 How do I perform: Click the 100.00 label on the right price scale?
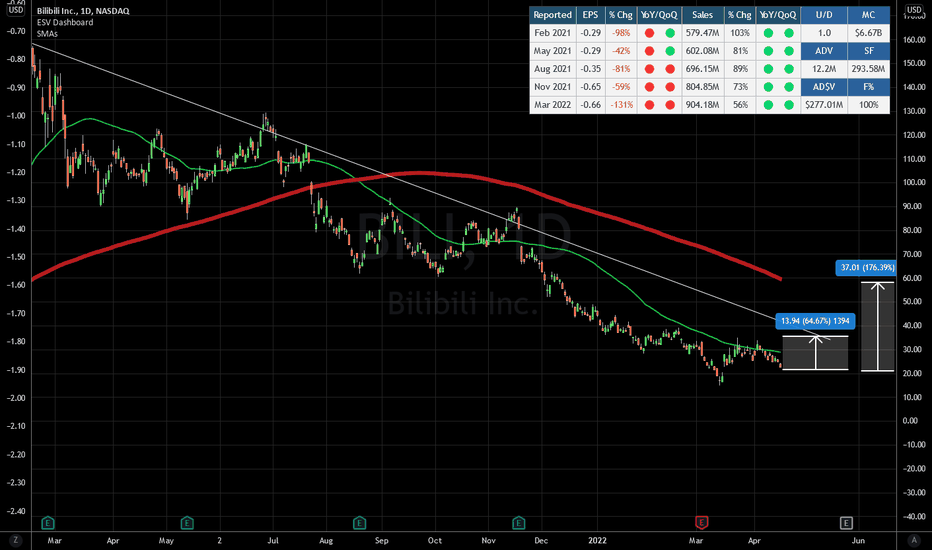tap(914, 183)
